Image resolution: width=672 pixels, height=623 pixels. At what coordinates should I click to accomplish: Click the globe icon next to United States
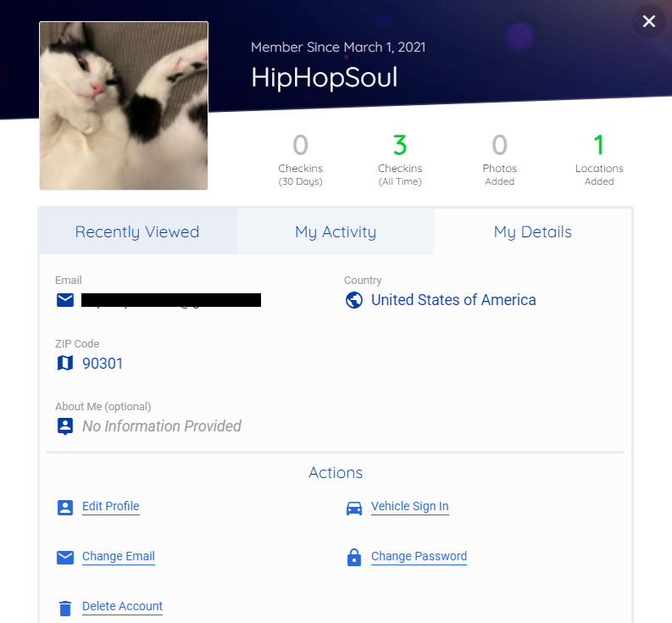point(354,300)
